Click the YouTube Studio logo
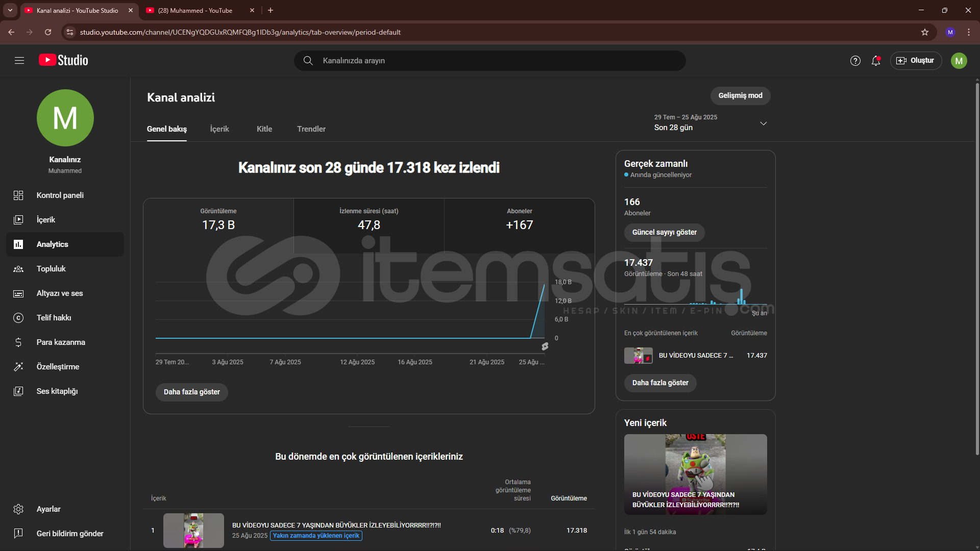Viewport: 980px width, 551px height. [63, 60]
